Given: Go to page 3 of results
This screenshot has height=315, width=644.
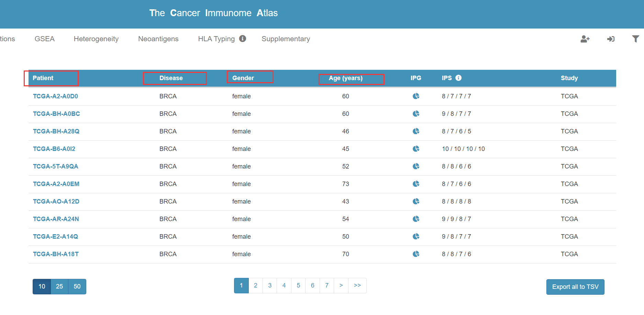Looking at the screenshot, I should pos(270,285).
